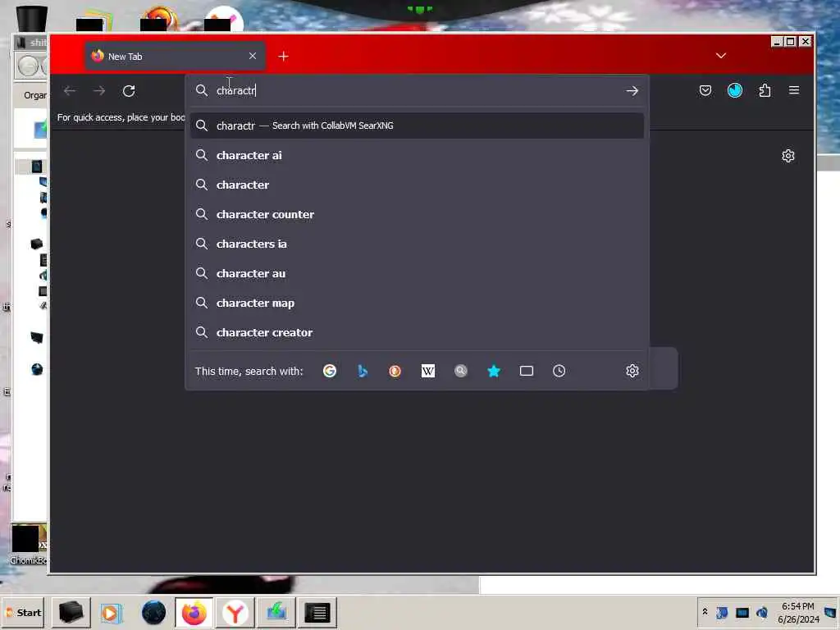
Task: Open Firefox from the taskbar
Action: coord(194,612)
